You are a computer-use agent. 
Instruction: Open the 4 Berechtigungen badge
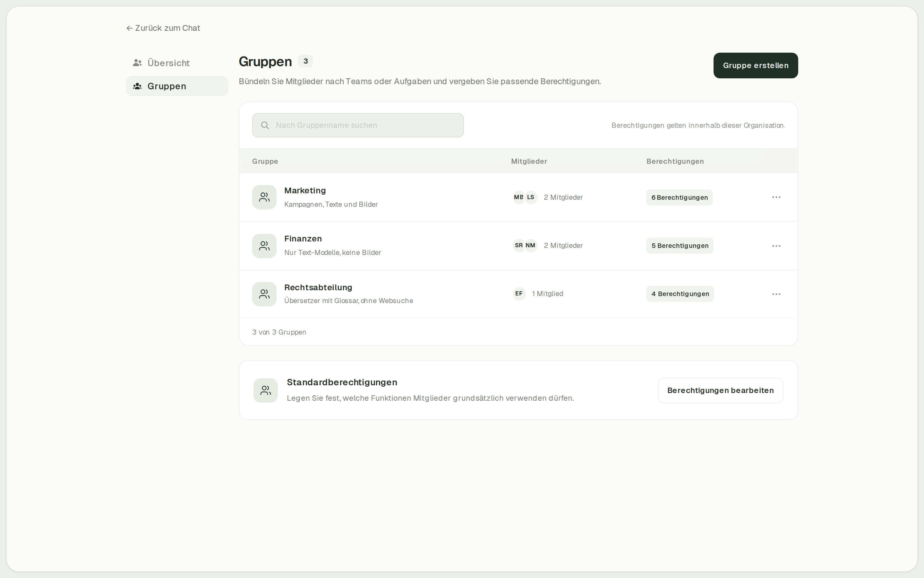point(680,293)
